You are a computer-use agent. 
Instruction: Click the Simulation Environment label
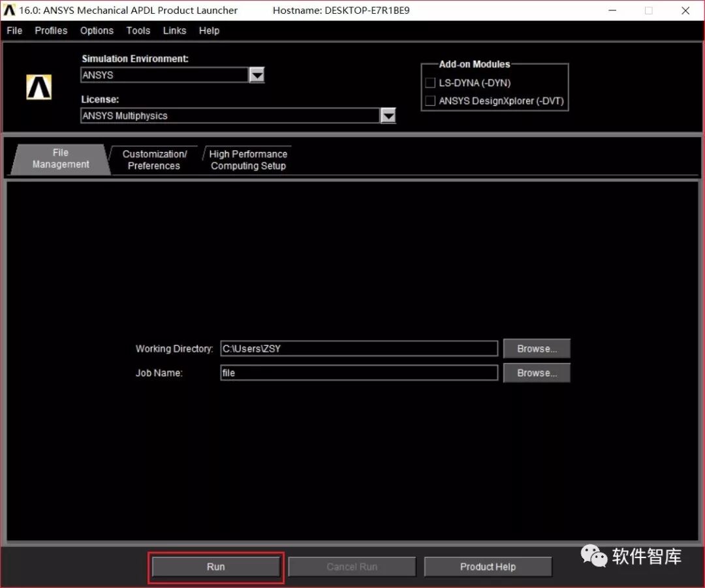click(x=135, y=59)
